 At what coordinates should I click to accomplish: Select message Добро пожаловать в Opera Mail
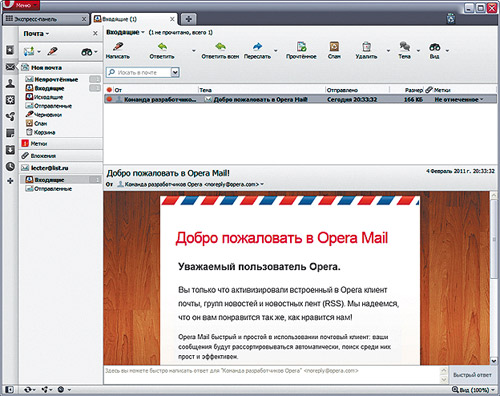point(300,99)
